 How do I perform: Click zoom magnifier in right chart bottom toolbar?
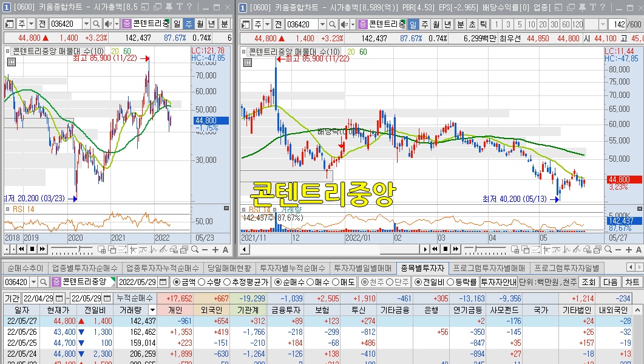point(608,249)
